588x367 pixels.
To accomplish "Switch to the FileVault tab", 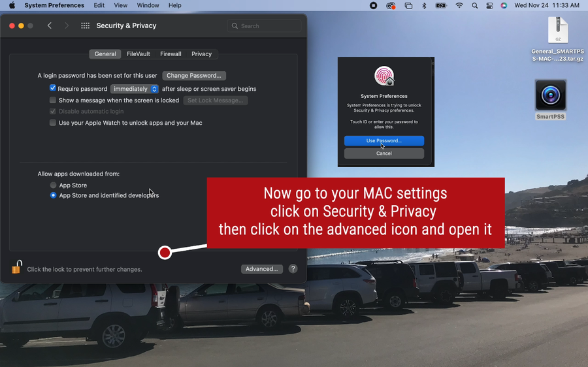I will pos(139,54).
